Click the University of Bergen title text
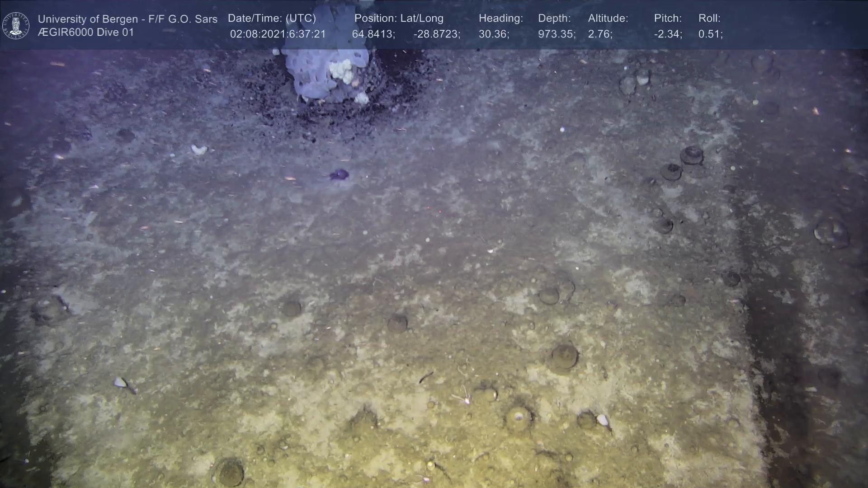This screenshot has height=488, width=868. pyautogui.click(x=127, y=19)
